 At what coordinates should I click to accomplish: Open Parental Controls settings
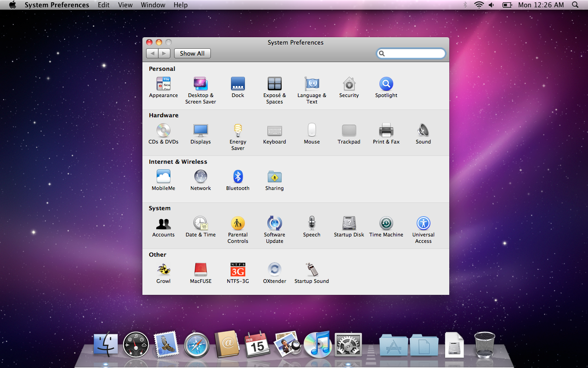click(x=237, y=224)
